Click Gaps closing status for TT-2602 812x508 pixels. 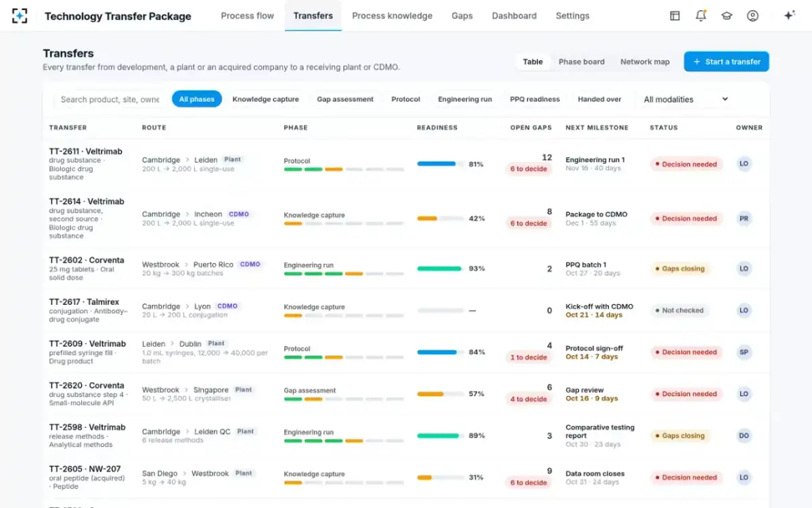[x=680, y=269]
